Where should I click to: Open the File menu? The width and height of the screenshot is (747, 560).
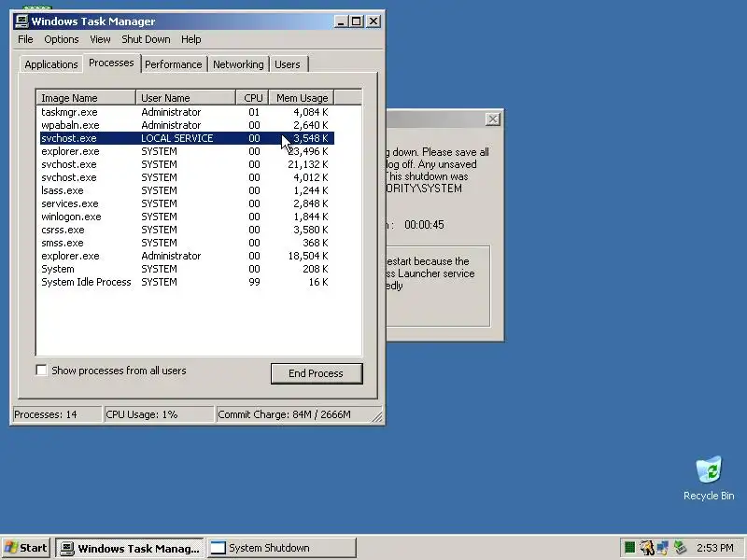pyautogui.click(x=25, y=39)
